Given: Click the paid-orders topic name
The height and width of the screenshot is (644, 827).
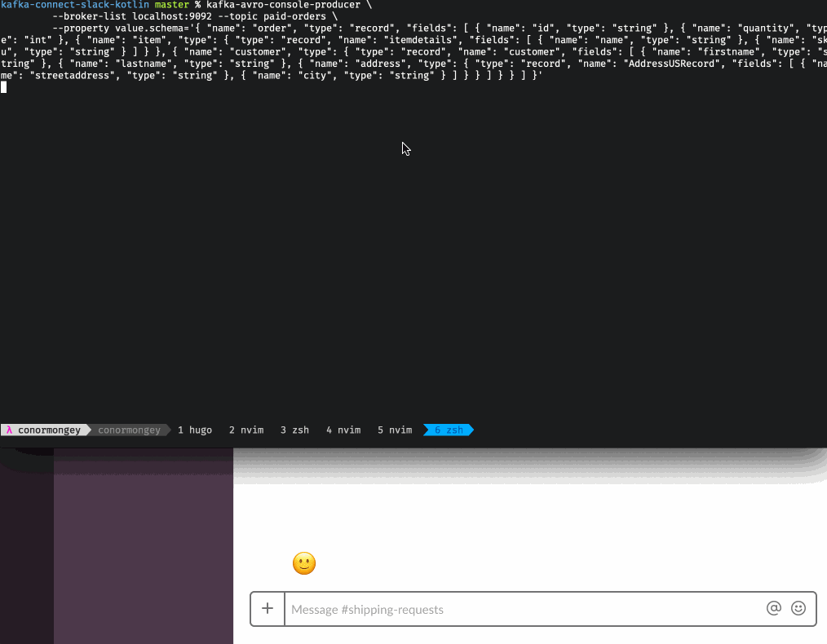Looking at the screenshot, I should [x=294, y=16].
